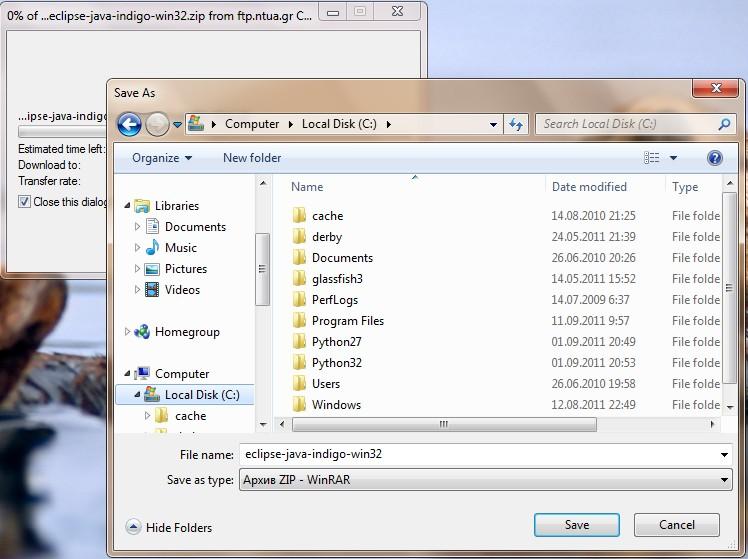
Task: Close the Save As dialog
Action: (x=716, y=88)
